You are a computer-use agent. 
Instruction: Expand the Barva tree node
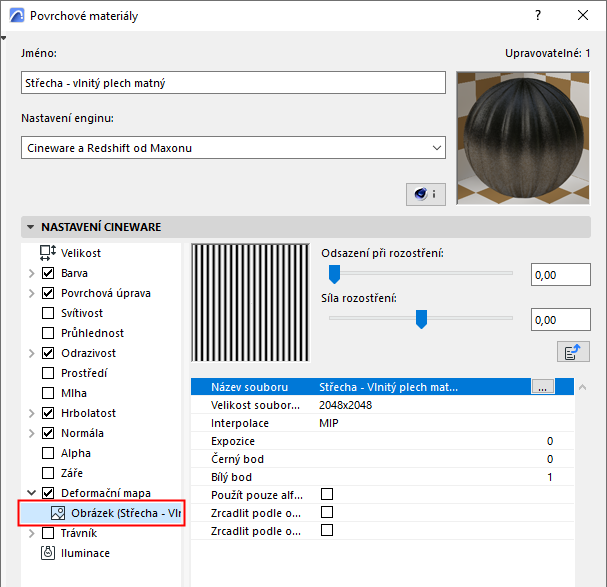pyautogui.click(x=31, y=273)
